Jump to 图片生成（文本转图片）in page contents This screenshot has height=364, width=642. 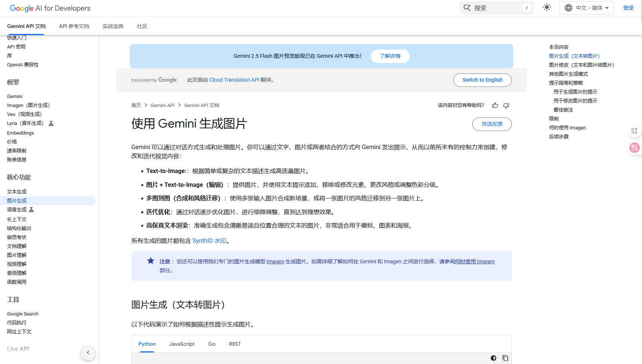(574, 56)
